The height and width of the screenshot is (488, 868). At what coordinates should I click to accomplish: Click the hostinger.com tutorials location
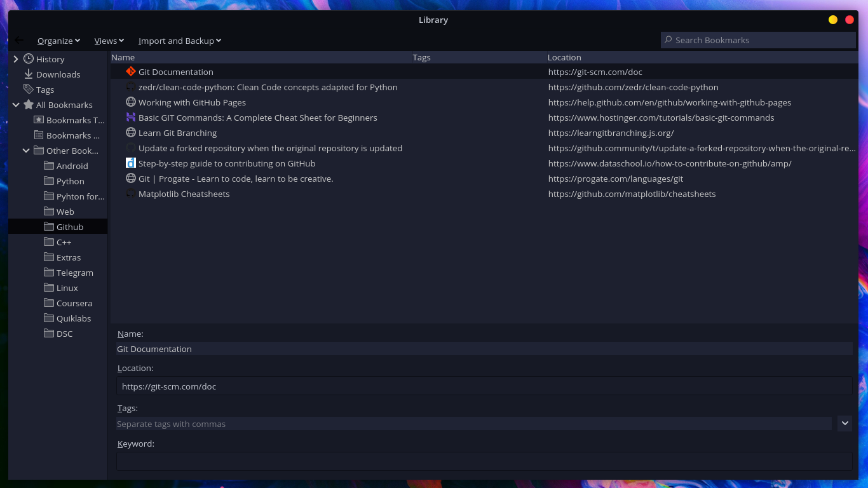[661, 118]
